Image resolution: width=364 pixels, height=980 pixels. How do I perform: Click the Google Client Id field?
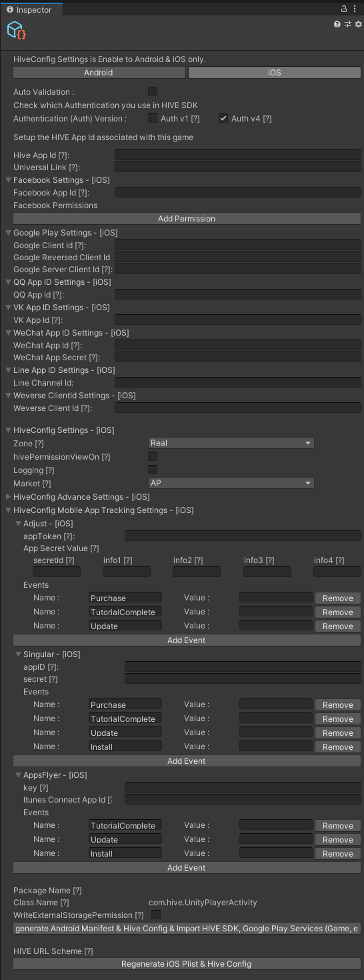(x=238, y=246)
